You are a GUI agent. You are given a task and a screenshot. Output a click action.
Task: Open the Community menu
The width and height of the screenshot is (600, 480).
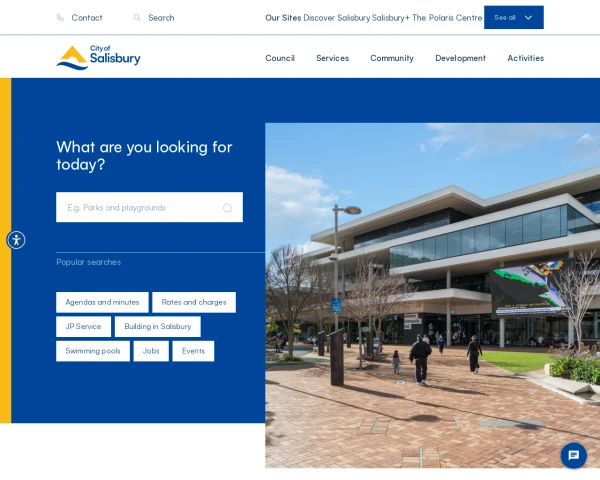click(392, 58)
